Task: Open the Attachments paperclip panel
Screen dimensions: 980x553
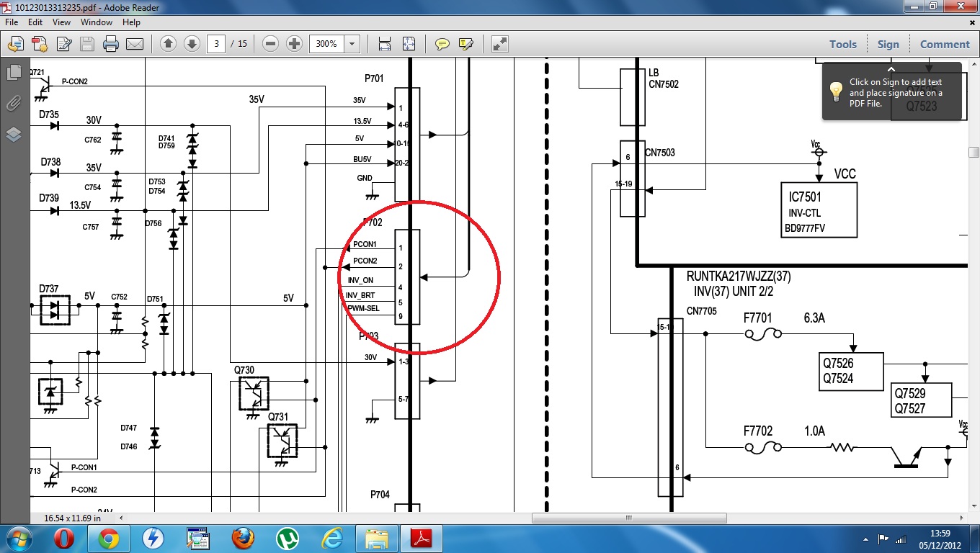Action: coord(14,104)
